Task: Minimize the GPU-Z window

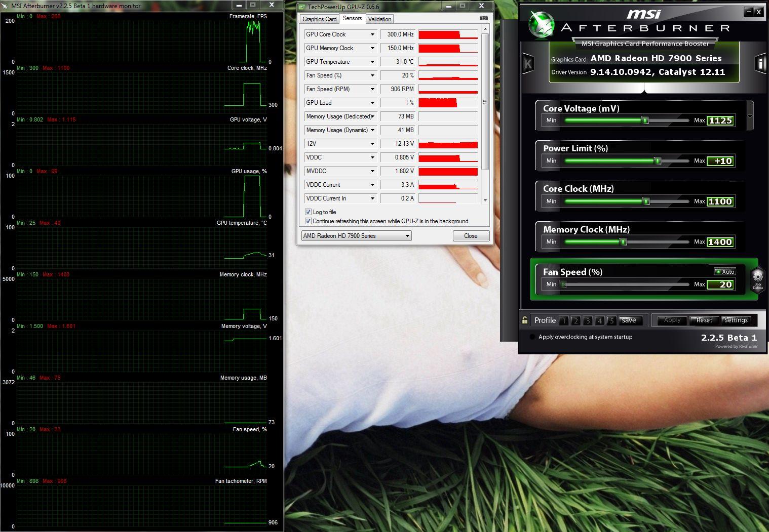Action: 448,6
